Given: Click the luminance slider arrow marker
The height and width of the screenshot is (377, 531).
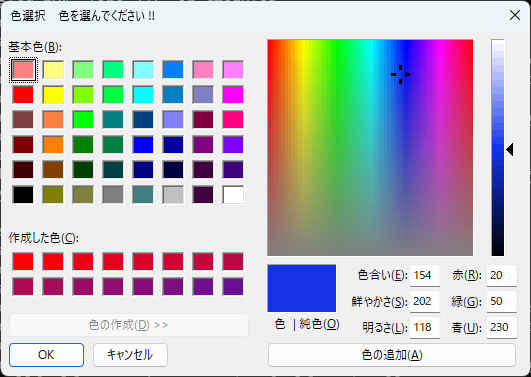Looking at the screenshot, I should (510, 149).
